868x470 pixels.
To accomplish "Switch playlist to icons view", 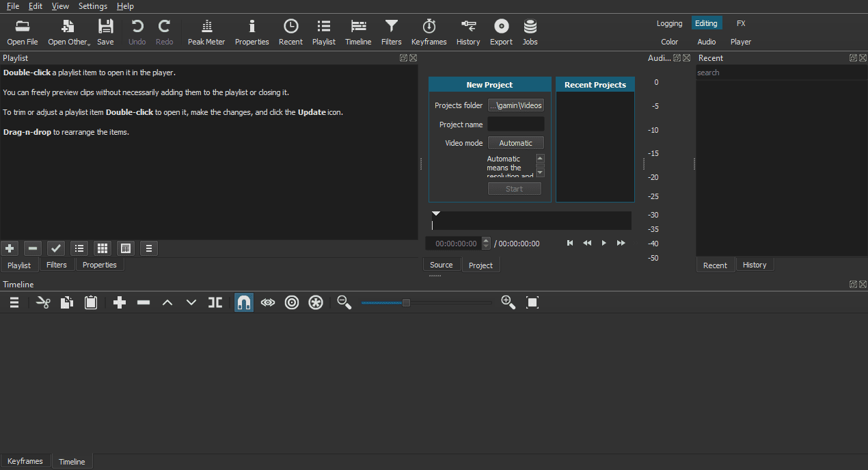I will click(126, 248).
